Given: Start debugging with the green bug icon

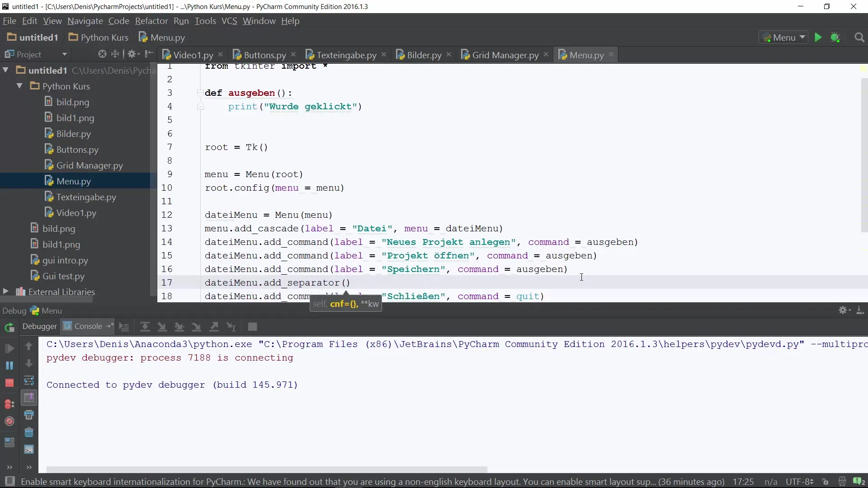Looking at the screenshot, I should (835, 38).
